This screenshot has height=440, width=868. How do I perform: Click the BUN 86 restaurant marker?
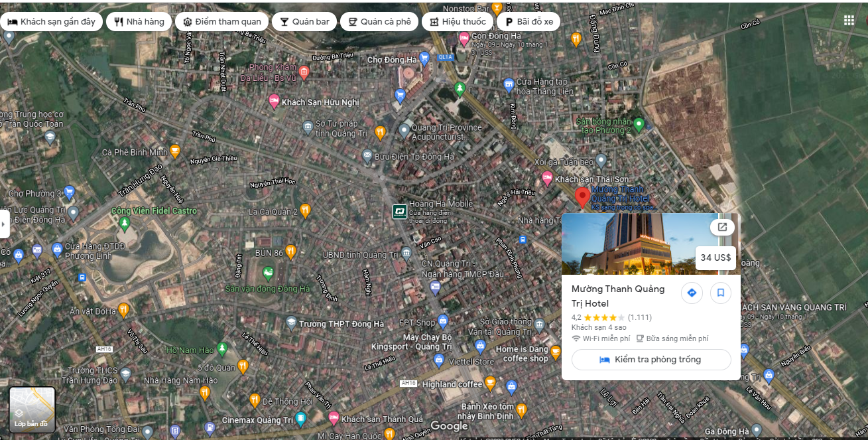pos(290,252)
